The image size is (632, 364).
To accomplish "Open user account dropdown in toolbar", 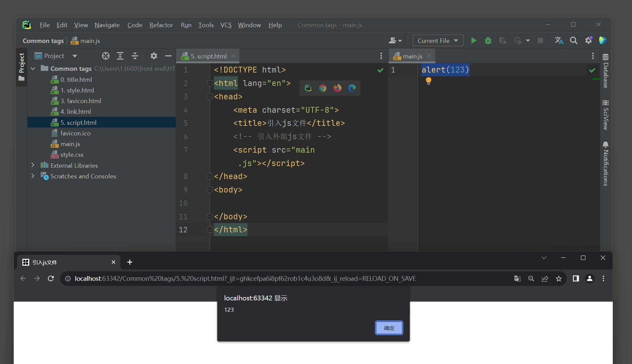I will pos(395,41).
